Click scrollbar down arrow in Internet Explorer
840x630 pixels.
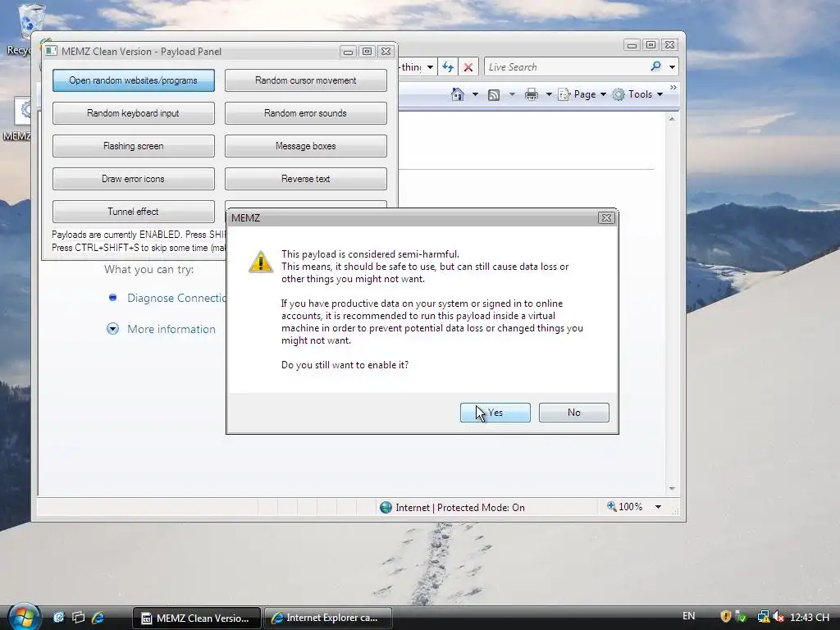pyautogui.click(x=672, y=489)
